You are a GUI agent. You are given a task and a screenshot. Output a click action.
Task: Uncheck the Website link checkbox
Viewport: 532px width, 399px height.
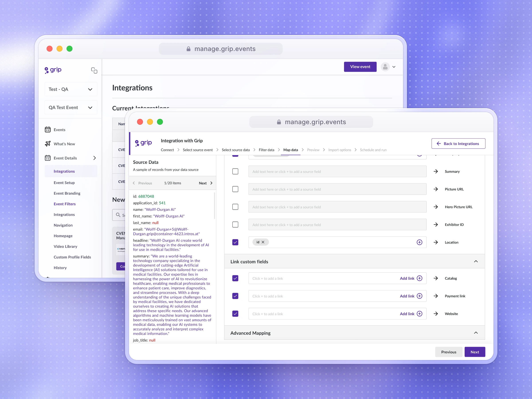(235, 314)
